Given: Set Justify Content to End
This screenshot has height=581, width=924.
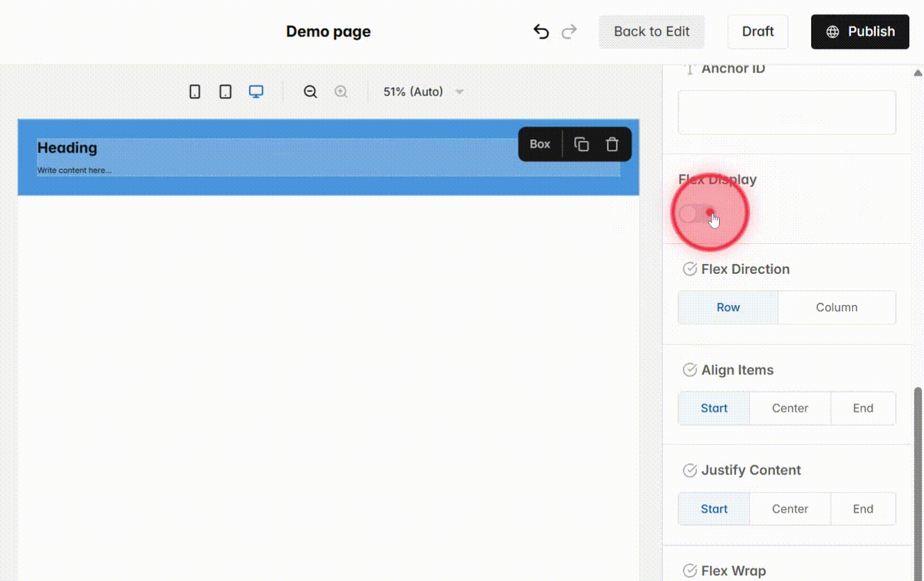Looking at the screenshot, I should [863, 509].
